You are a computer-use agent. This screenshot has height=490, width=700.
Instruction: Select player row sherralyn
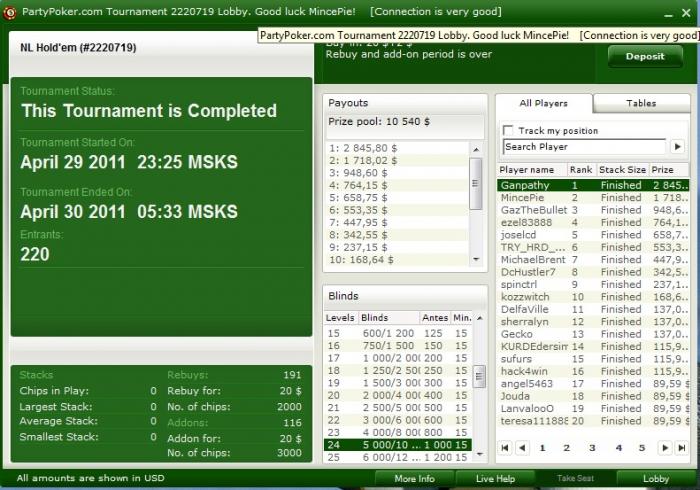[x=593, y=322]
